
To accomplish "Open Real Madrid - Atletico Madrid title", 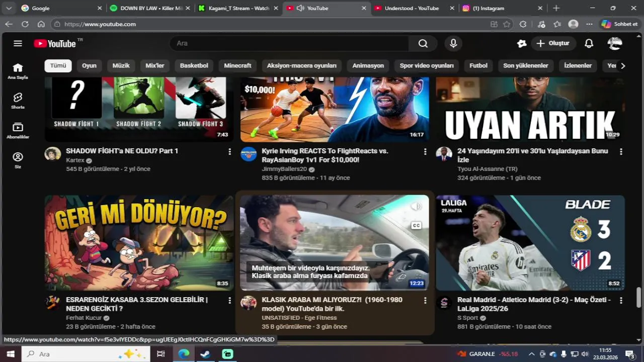I will pos(534,304).
